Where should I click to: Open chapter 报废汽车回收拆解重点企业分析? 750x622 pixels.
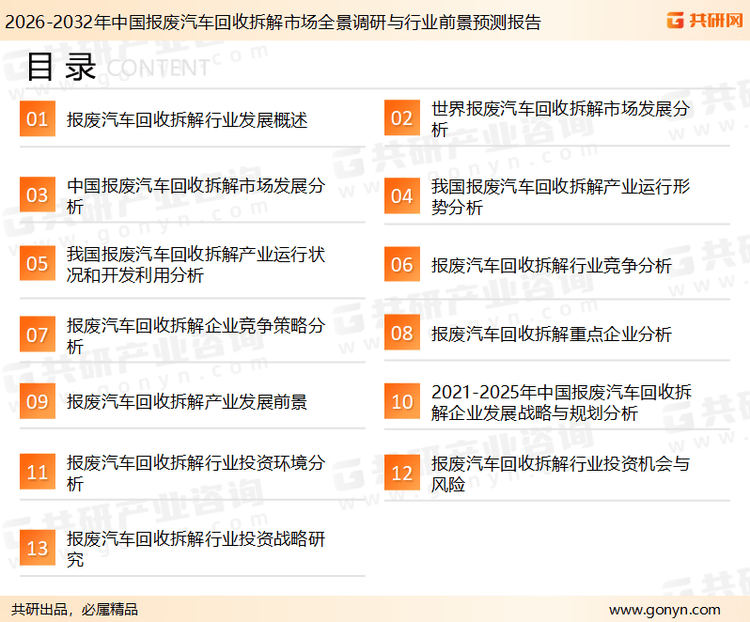point(551,334)
